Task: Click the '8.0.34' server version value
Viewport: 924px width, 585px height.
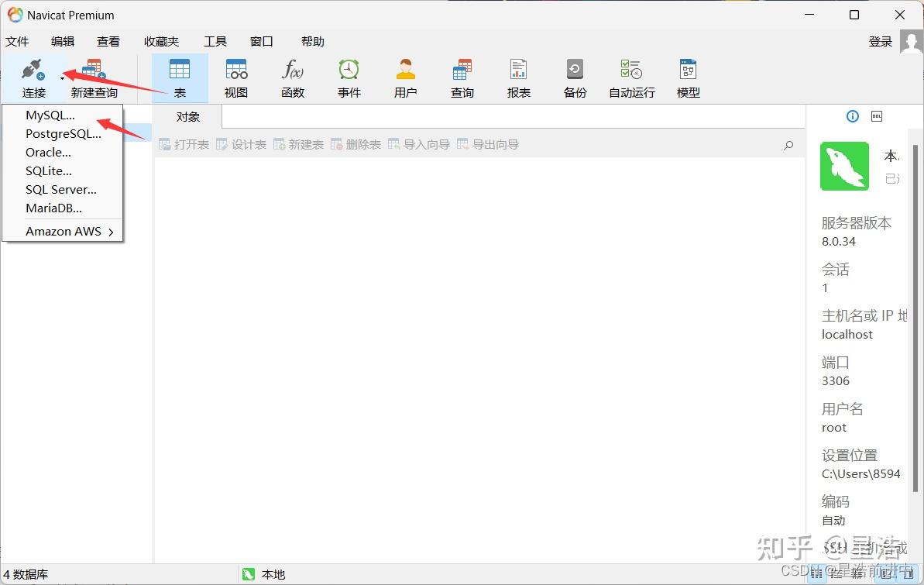Action: [x=839, y=241]
